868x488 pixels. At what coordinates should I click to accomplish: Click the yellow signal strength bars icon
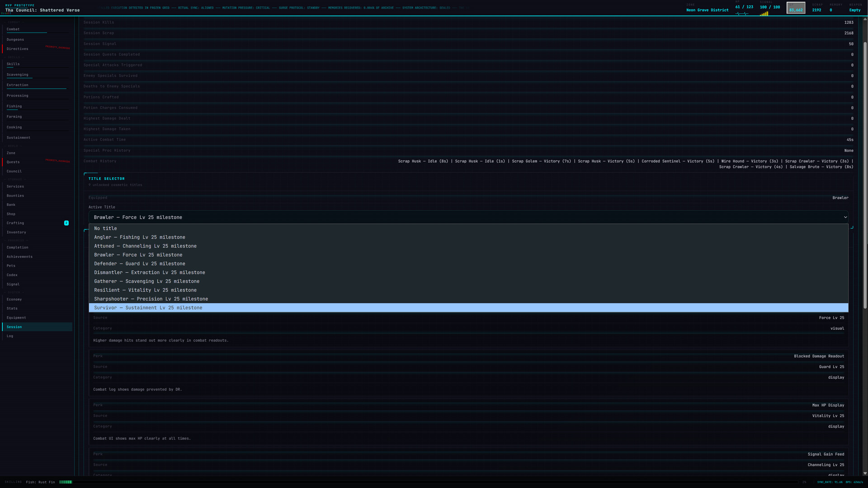[764, 14]
